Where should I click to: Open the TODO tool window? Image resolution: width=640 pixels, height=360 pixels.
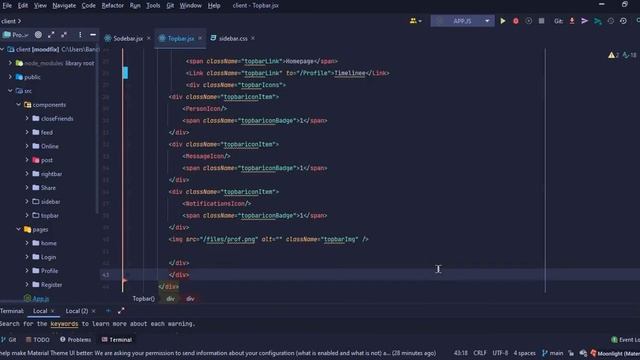tap(37, 340)
